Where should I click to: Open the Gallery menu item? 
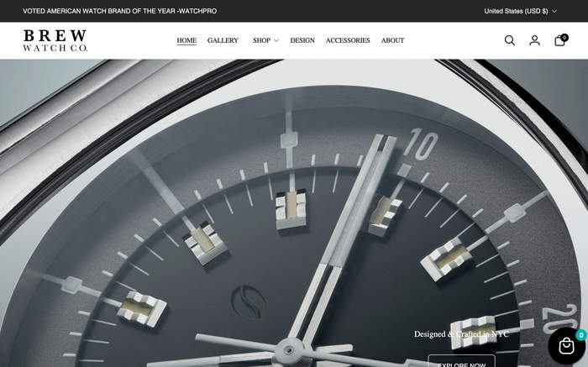tap(223, 40)
